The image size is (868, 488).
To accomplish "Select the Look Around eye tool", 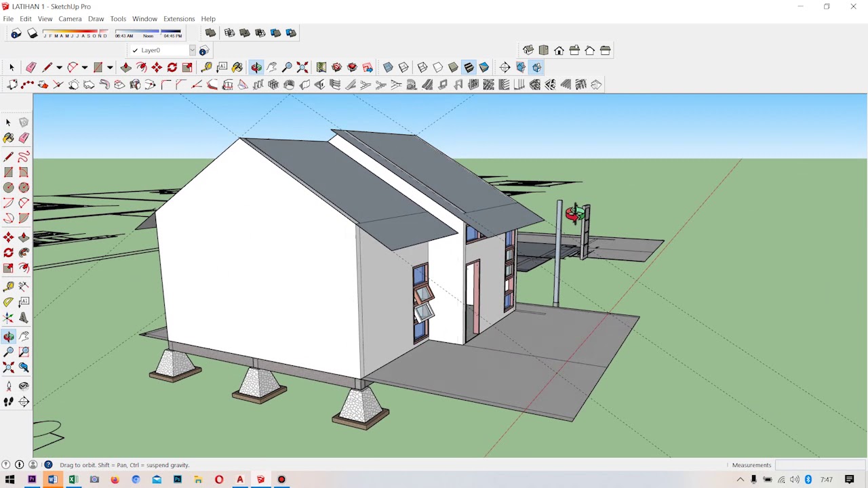I will click(x=24, y=386).
